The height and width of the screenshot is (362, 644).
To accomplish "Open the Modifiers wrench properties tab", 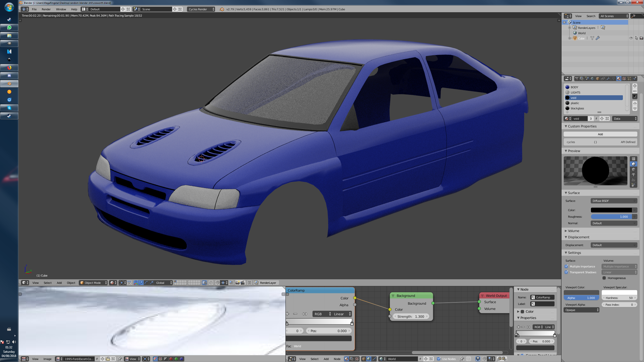I will coord(608,79).
